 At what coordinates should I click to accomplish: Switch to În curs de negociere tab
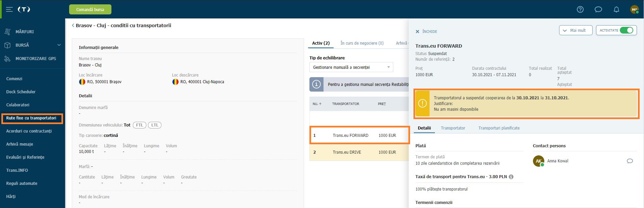[x=362, y=43]
